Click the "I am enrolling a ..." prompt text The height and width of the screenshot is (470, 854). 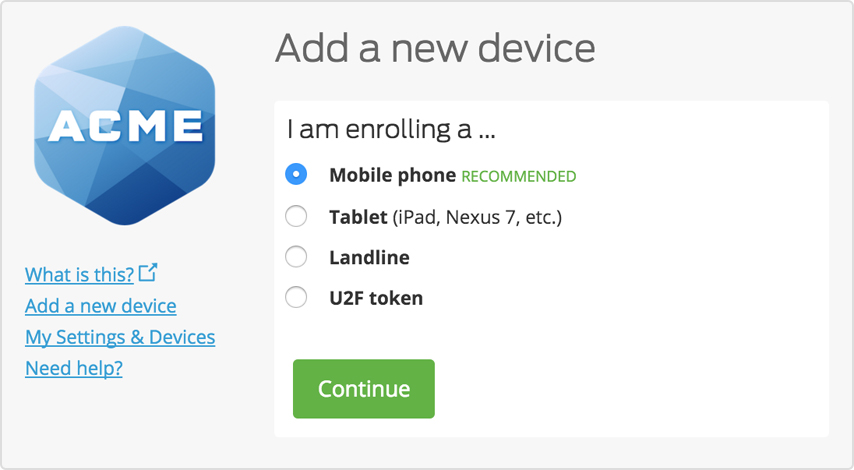tap(392, 129)
